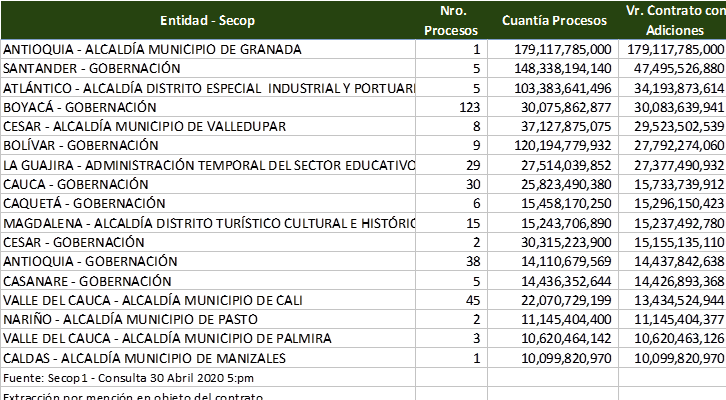The width and height of the screenshot is (726, 400).
Task: Select the Cesar Alcaldía Municipio de Valledupar cell
Action: [145, 126]
